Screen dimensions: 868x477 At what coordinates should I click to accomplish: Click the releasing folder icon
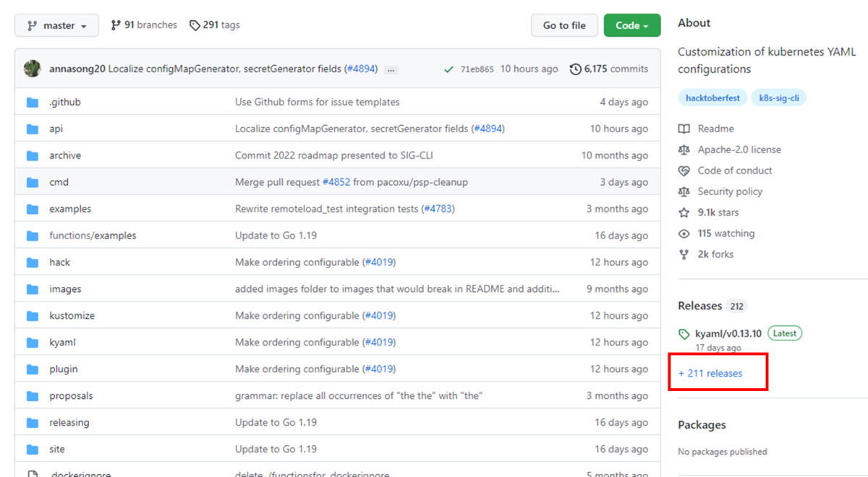[33, 423]
